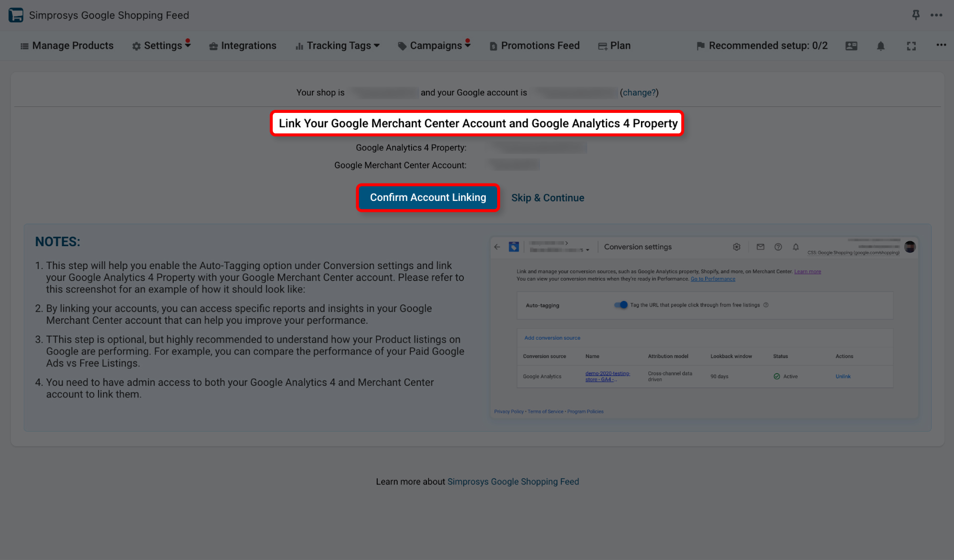Click Skip & Continue link

pyautogui.click(x=548, y=198)
